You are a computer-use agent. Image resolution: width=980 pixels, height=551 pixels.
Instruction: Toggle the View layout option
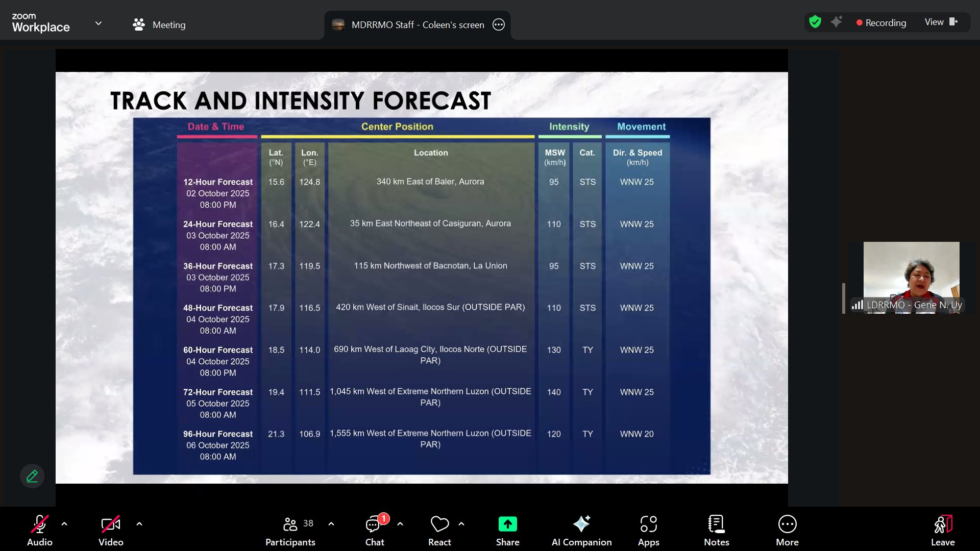(x=941, y=22)
